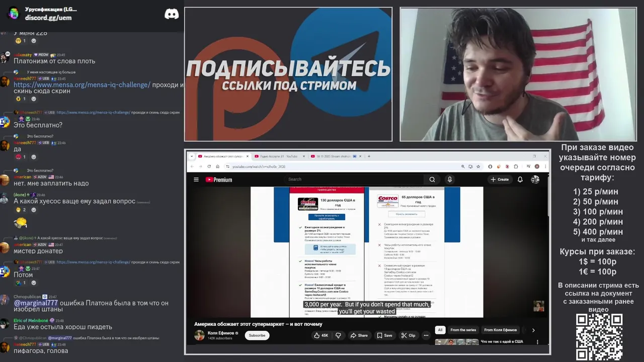This screenshot has width=644, height=362.
Task: Click the @marginal777 mention in chat
Action: click(x=36, y=303)
